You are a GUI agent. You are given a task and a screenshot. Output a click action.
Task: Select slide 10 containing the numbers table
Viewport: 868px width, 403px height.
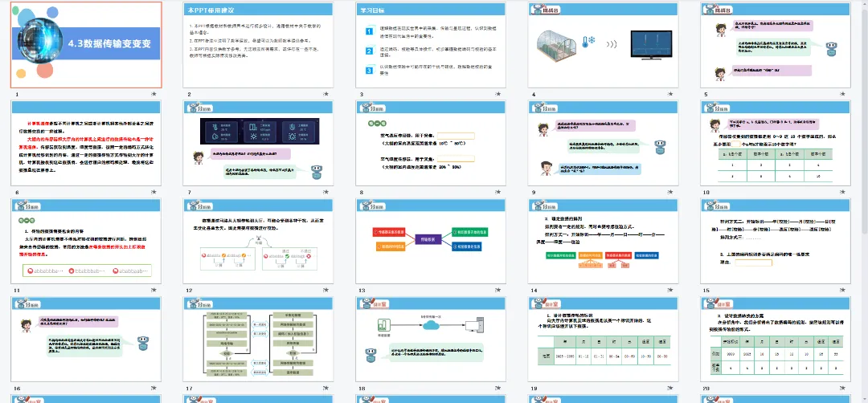point(776,143)
